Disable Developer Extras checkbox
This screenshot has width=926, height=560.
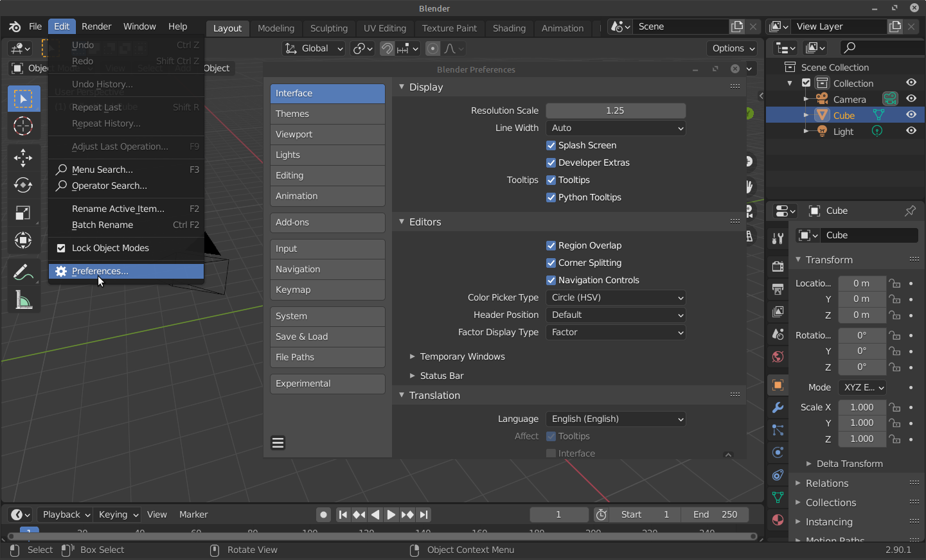(x=551, y=162)
